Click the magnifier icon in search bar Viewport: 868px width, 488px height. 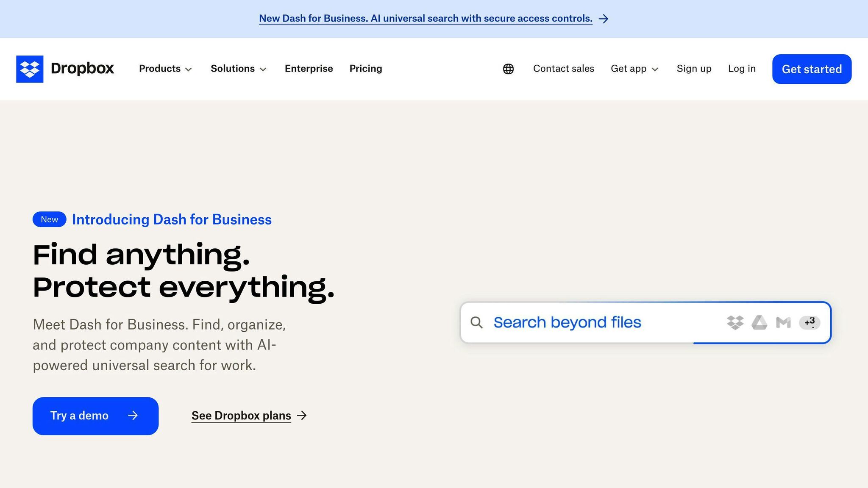(x=476, y=323)
